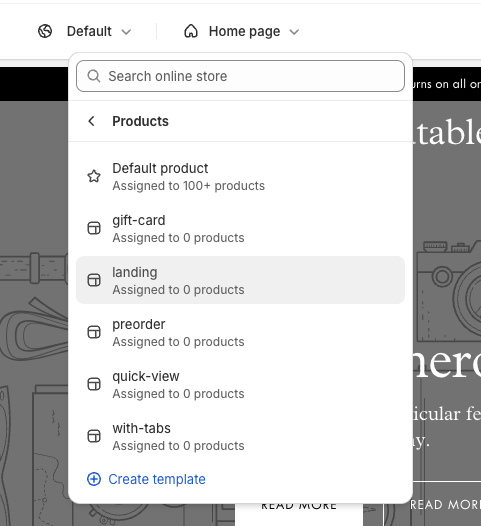Expand the Home page template dropdown
This screenshot has height=526, width=481.
241,32
